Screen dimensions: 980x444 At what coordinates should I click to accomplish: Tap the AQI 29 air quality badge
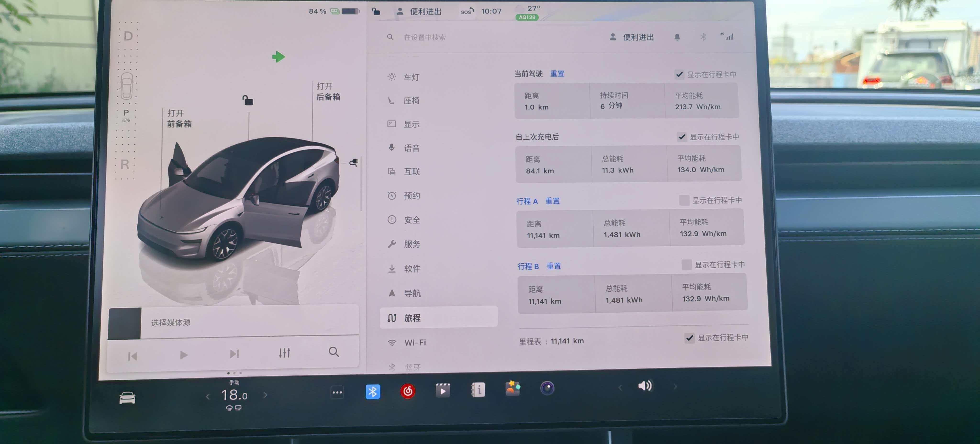tap(527, 17)
